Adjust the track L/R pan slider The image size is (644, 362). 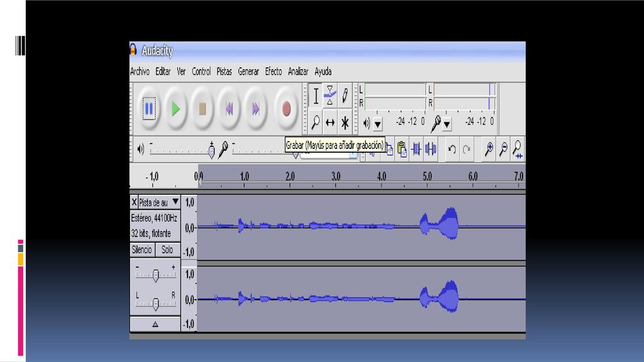click(x=156, y=303)
